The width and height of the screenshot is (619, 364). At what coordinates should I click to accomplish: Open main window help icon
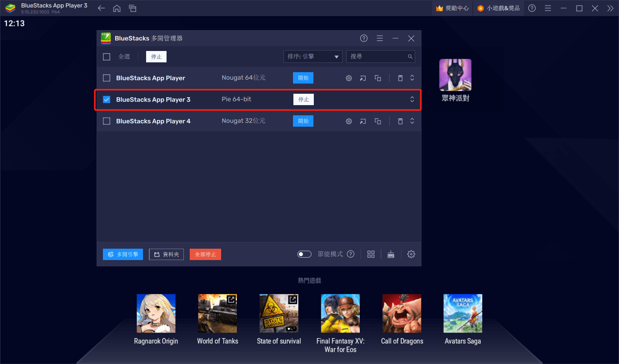coord(532,8)
